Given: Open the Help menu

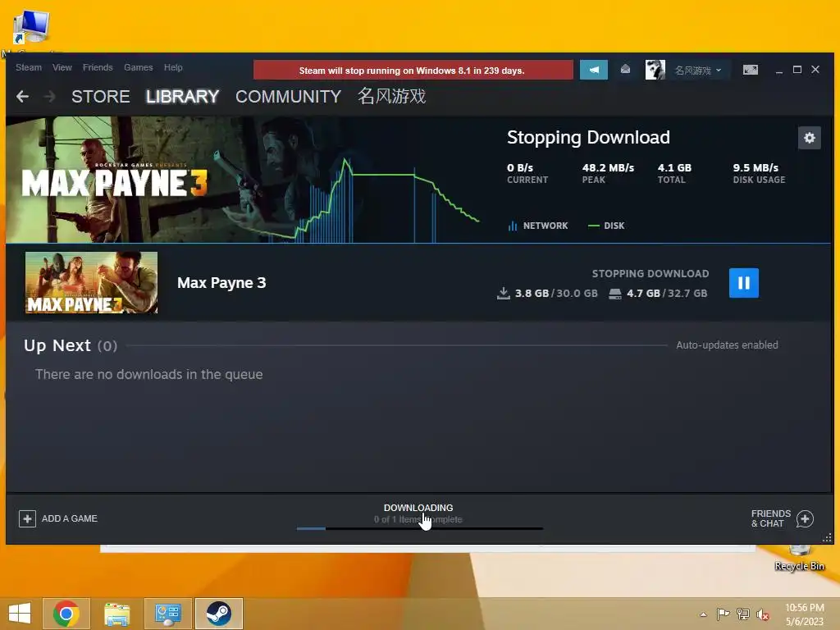Looking at the screenshot, I should tap(173, 67).
